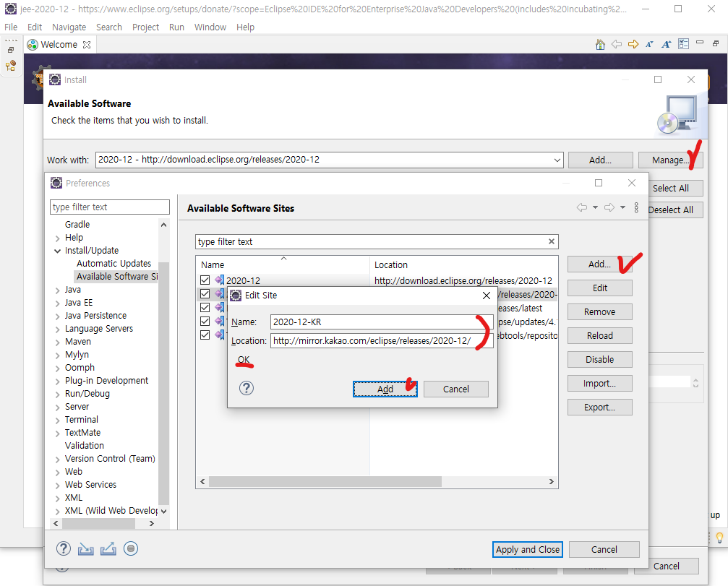
Task: Click the Location column header
Action: point(463,264)
